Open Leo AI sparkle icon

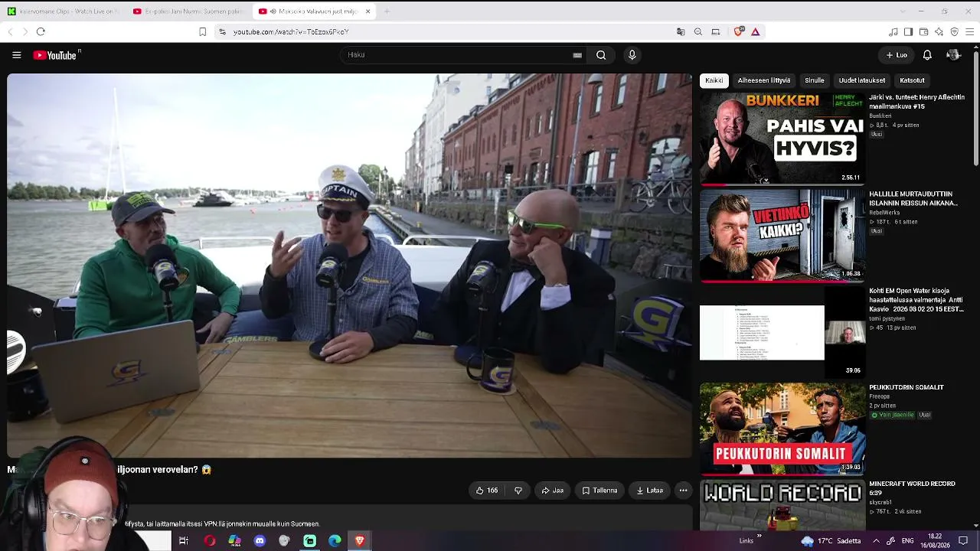click(939, 31)
